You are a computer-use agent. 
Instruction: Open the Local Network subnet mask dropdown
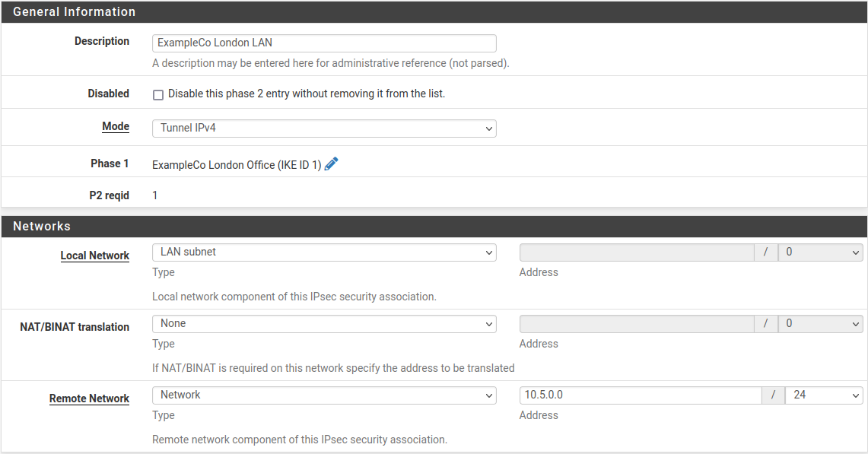pyautogui.click(x=820, y=252)
